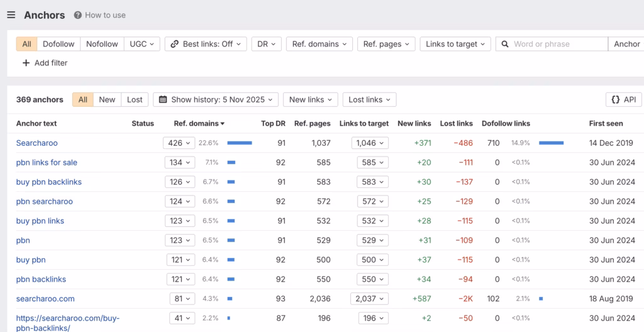Viewport: 644px width, 332px height.
Task: Sort by New links column header
Action: pyautogui.click(x=414, y=123)
